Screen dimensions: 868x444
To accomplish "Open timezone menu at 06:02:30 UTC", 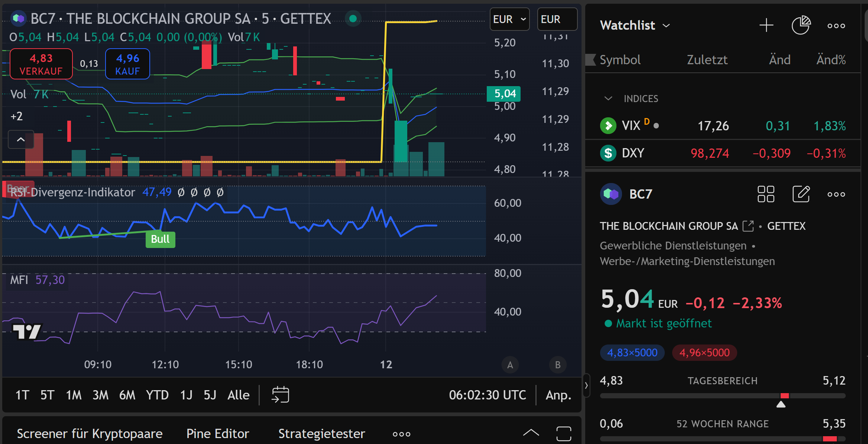I will 487,395.
